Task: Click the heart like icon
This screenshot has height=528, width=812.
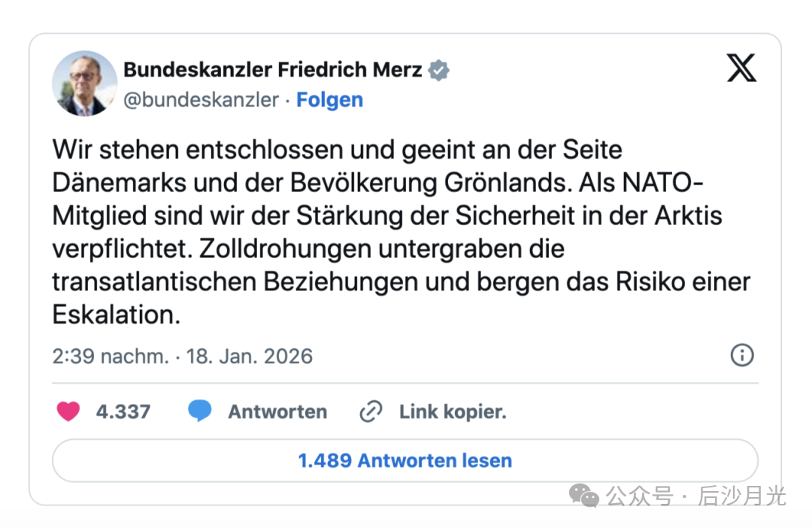Action: (x=68, y=411)
